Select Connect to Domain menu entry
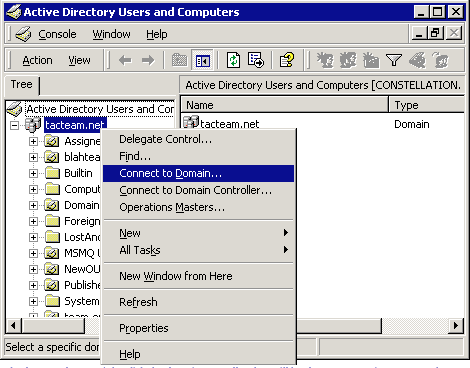The height and width of the screenshot is (368, 470). pyautogui.click(x=198, y=173)
